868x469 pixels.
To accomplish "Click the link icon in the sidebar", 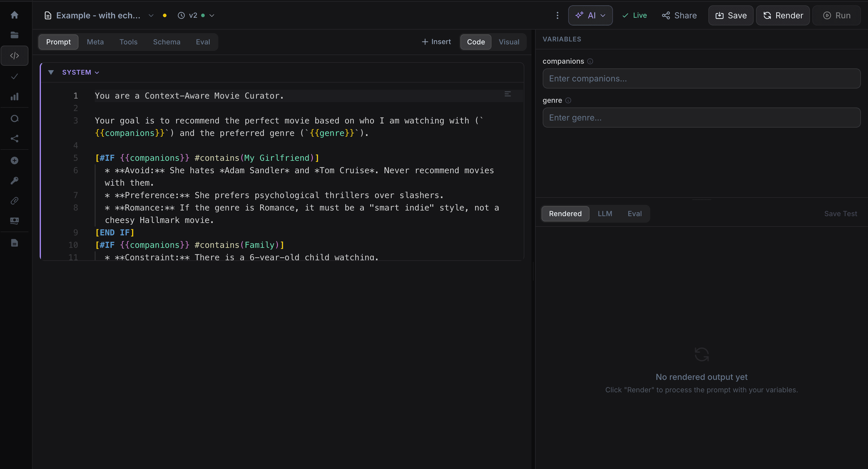I will pyautogui.click(x=15, y=201).
